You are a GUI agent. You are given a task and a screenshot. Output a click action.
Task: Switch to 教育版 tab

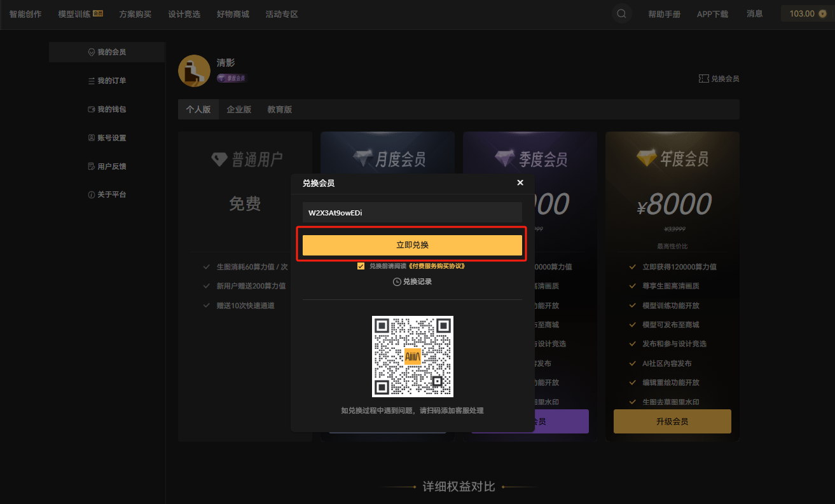pyautogui.click(x=280, y=109)
